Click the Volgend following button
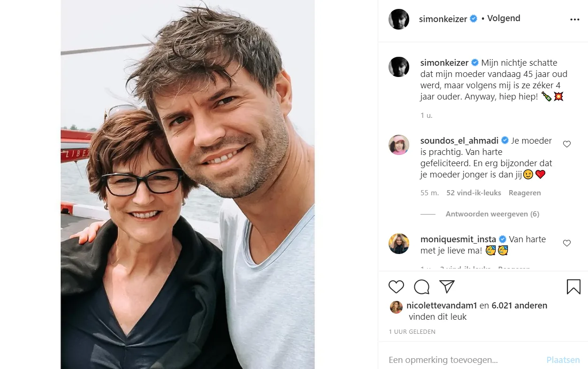 504,18
